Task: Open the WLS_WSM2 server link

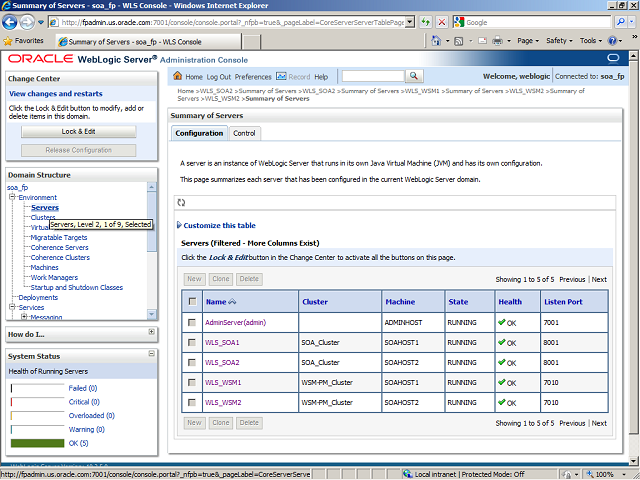Action: [x=222, y=402]
